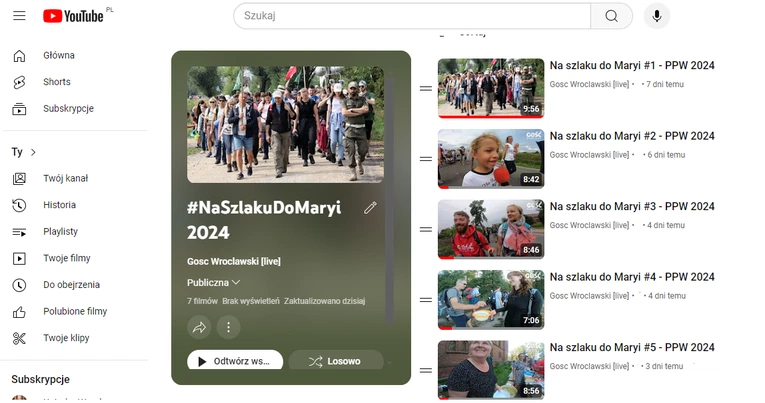Click the Twój kanał icon

click(19, 179)
